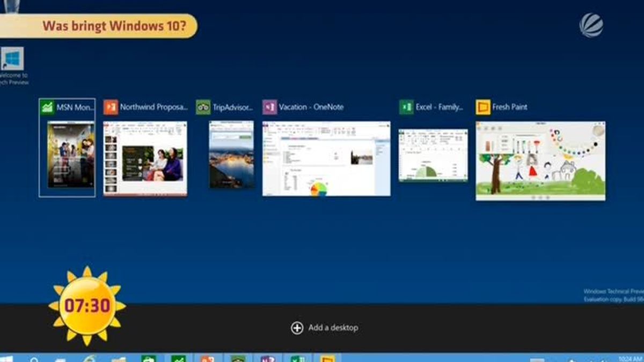Image resolution: width=644 pixels, height=362 pixels.
Task: Click the "Fresh Paint" window title
Action: pos(510,107)
